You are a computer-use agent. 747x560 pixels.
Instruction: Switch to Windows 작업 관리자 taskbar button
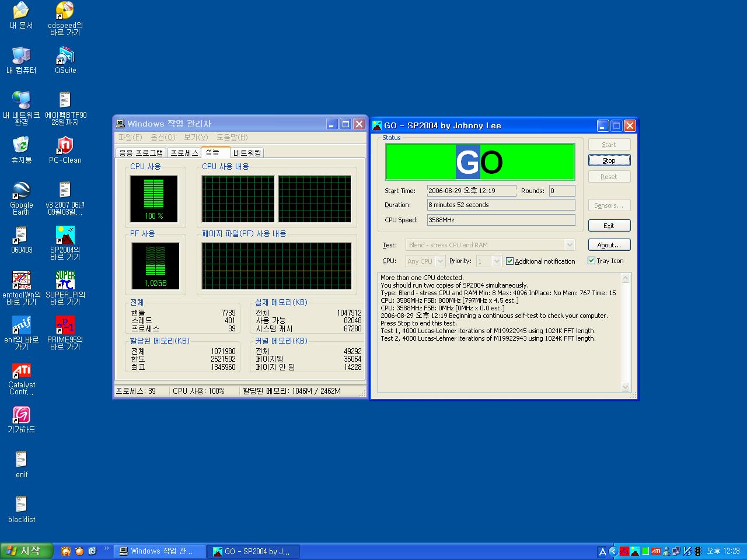[x=160, y=551]
